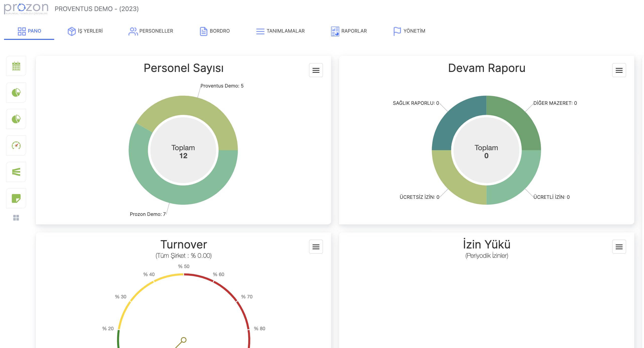
Task: Open the TANIMLAMALAR menu
Action: pyautogui.click(x=280, y=31)
